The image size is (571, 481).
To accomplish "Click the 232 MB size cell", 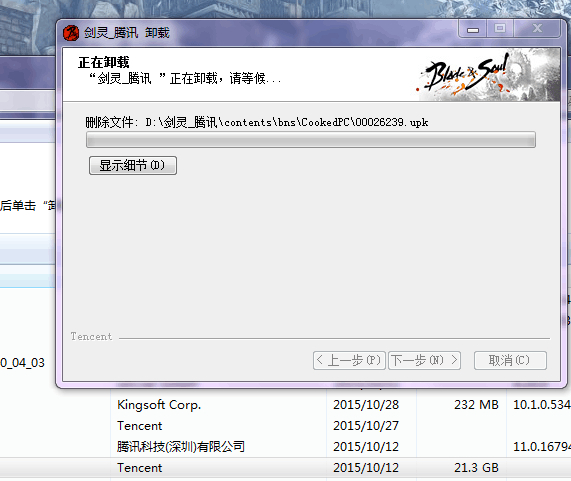I will click(476, 405).
